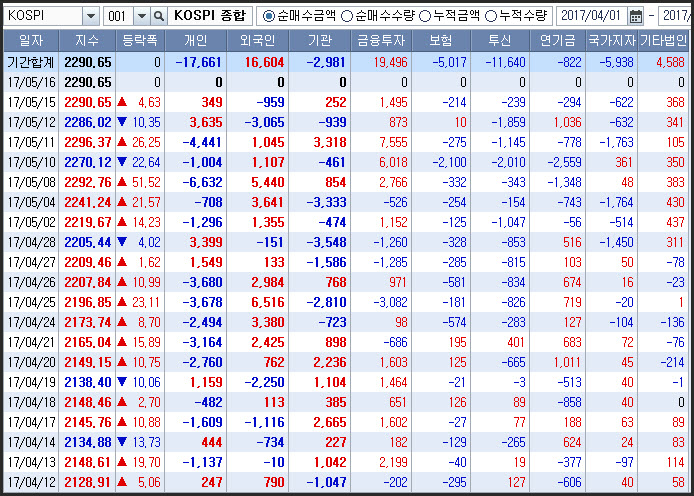694x496 pixels.
Task: Click the 17/05/08 date cell
Action: [31, 182]
